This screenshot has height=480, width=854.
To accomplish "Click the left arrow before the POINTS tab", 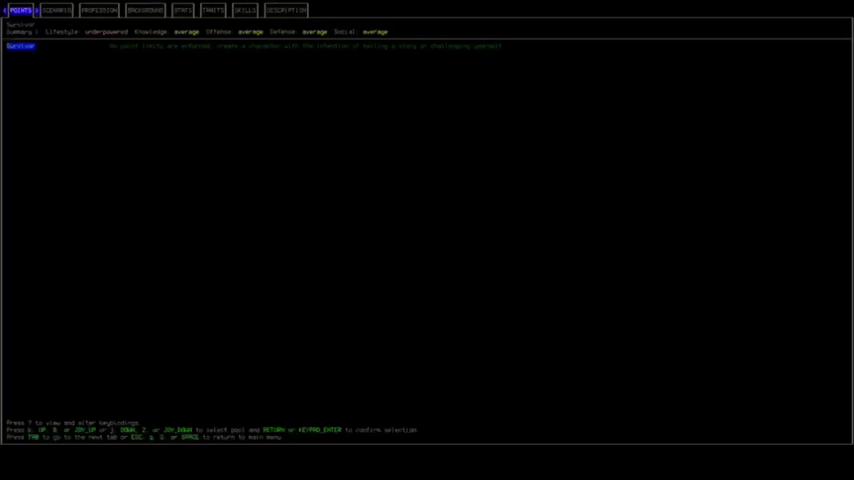I will (x=5, y=10).
